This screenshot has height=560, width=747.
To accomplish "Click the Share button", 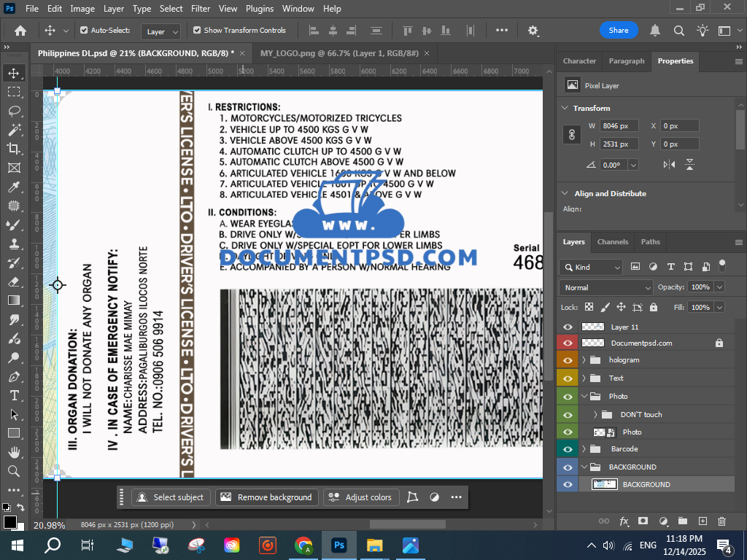I will 619,30.
